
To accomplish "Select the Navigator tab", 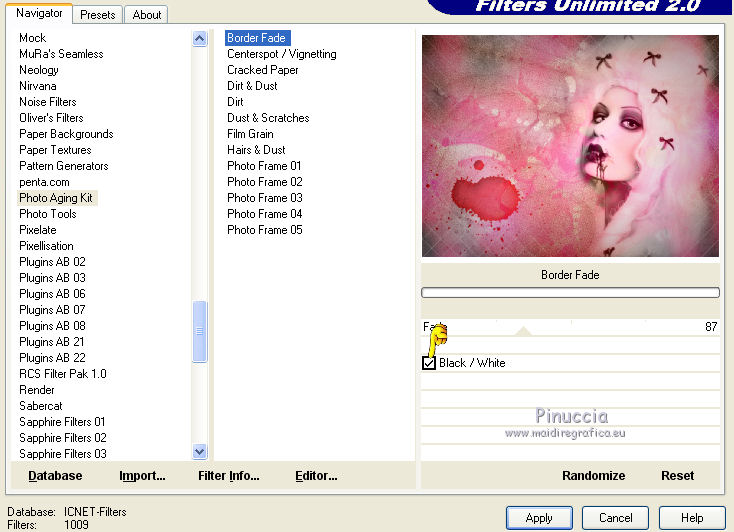I will [39, 13].
